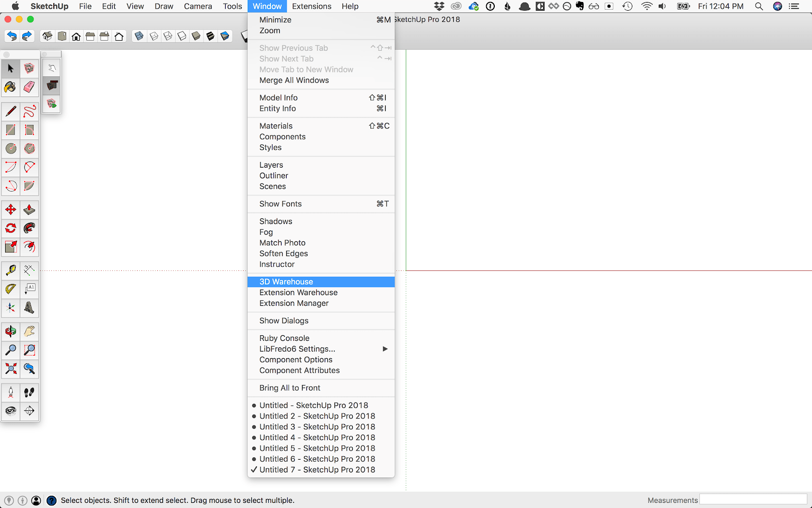Select the arrow Select tool
Image resolution: width=812 pixels, height=508 pixels.
pos(11,69)
